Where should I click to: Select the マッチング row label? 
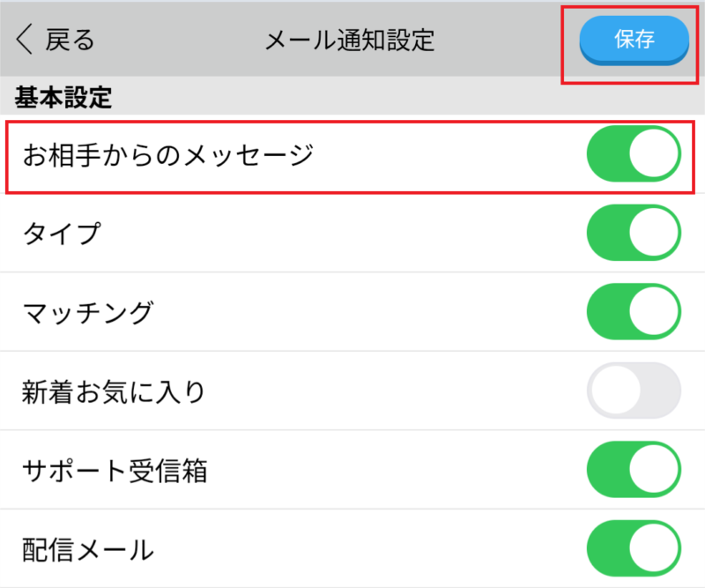tap(88, 312)
